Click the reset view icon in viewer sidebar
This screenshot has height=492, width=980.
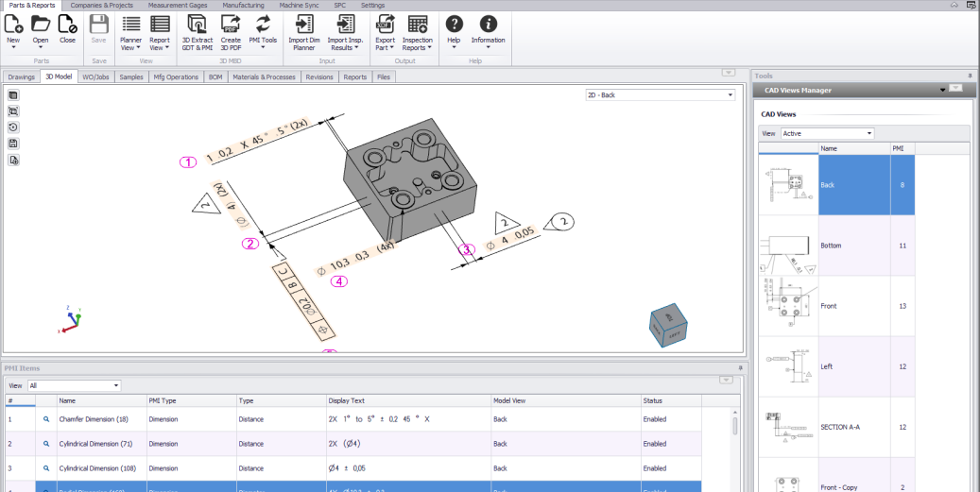pyautogui.click(x=14, y=127)
